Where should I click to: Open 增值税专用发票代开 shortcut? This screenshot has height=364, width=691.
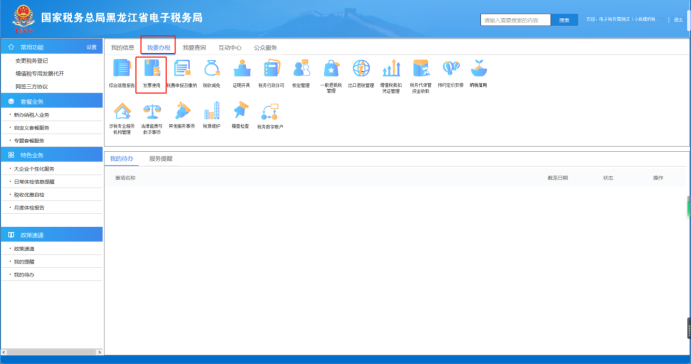click(40, 74)
